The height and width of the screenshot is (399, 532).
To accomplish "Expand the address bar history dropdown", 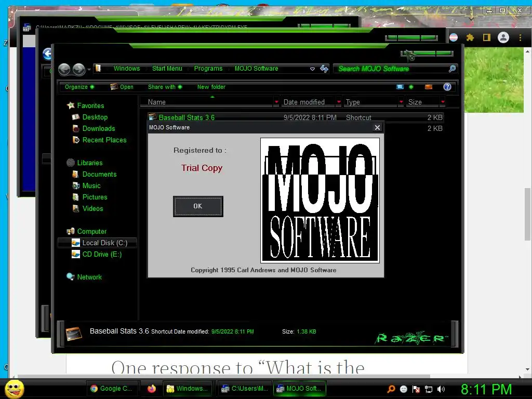I will [312, 69].
